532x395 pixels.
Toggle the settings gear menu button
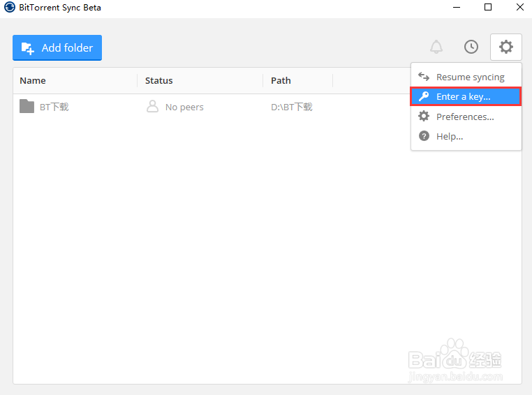506,47
